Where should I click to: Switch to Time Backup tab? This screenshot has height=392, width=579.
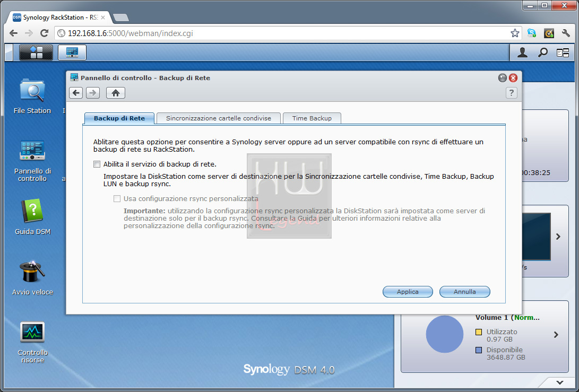312,118
